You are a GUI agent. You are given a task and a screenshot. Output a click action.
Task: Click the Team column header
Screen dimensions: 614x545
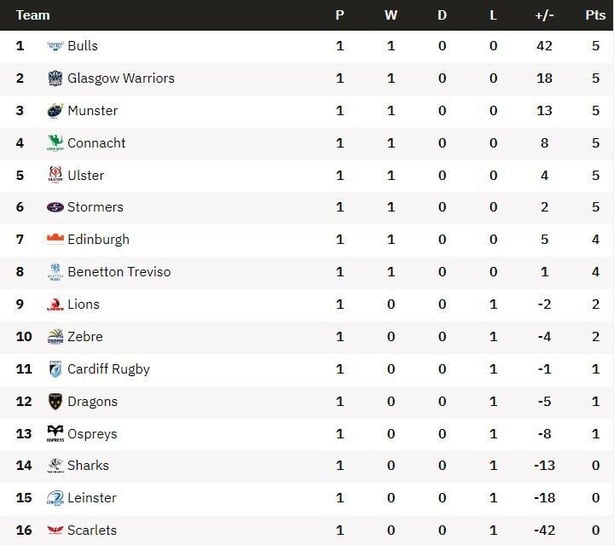[33, 15]
